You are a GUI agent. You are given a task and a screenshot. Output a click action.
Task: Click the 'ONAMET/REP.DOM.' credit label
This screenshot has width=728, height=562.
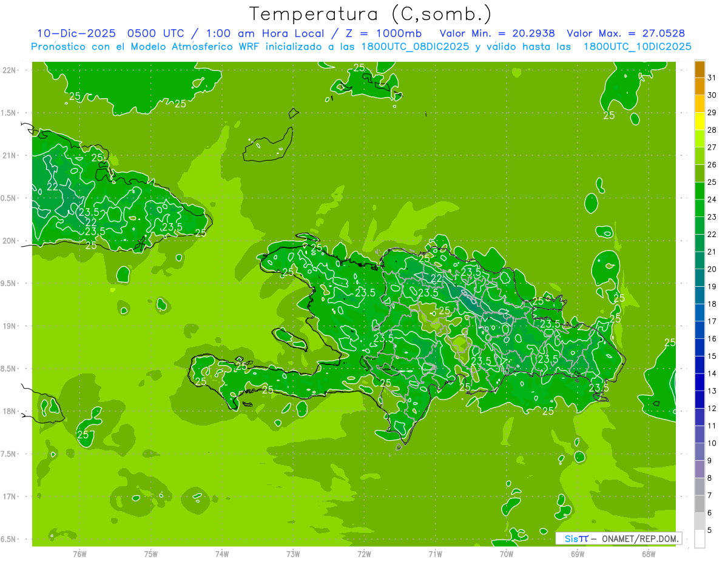[639, 538]
